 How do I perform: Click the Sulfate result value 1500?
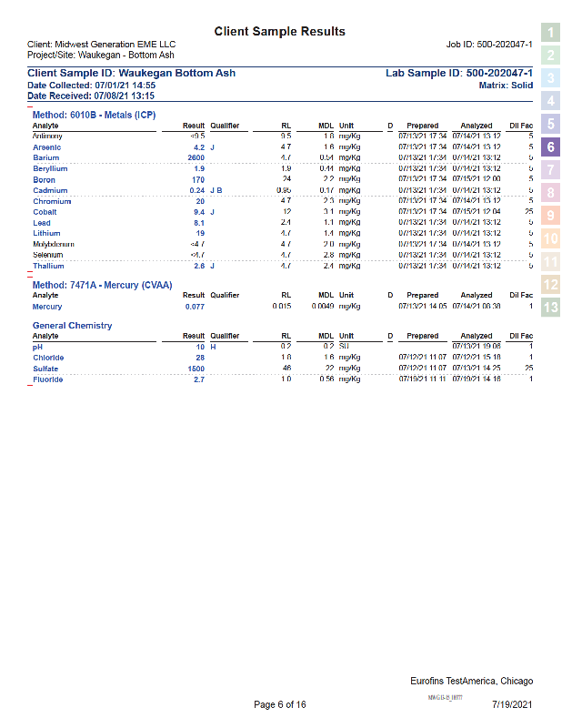click(196, 369)
